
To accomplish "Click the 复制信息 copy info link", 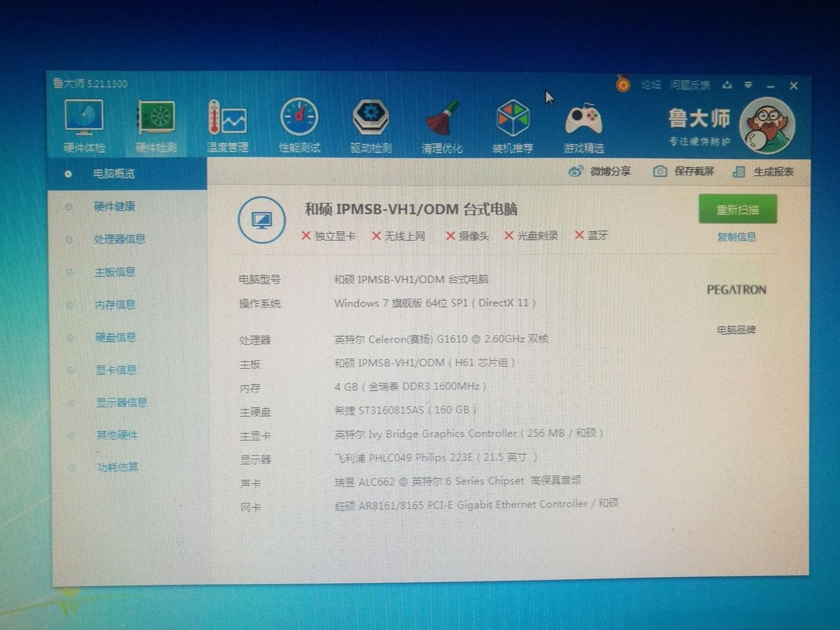I will 736,237.
